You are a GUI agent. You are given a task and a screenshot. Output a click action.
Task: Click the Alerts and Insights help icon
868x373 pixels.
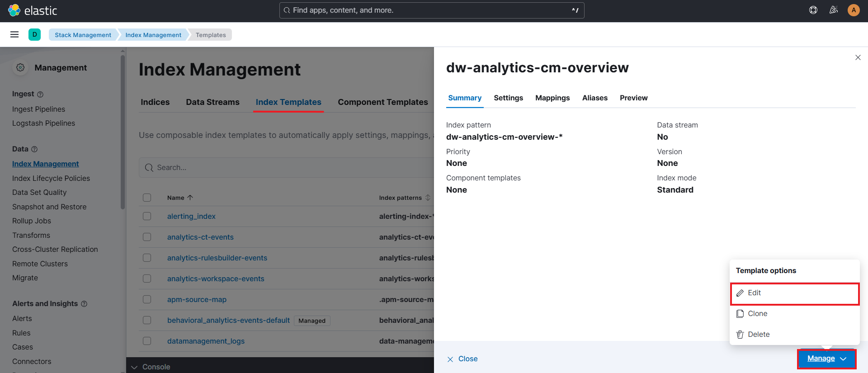(84, 304)
